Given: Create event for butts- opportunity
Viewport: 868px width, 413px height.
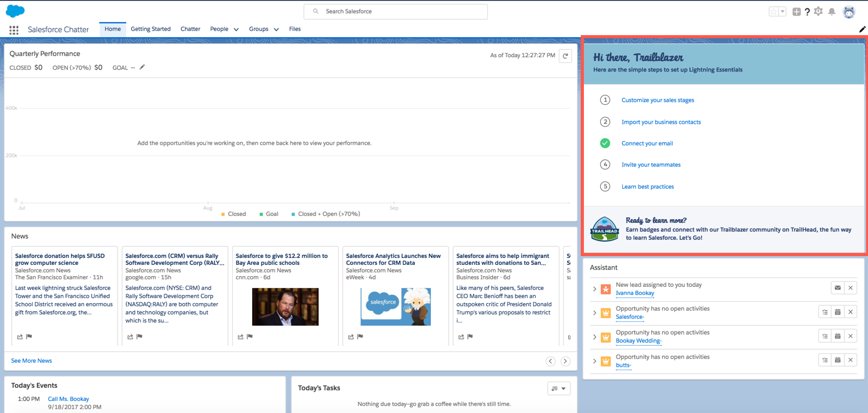Looking at the screenshot, I should point(837,360).
